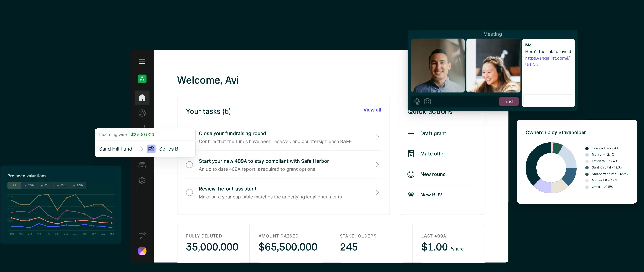
Task: Mute the microphone in the Meeting window
Action: (417, 101)
